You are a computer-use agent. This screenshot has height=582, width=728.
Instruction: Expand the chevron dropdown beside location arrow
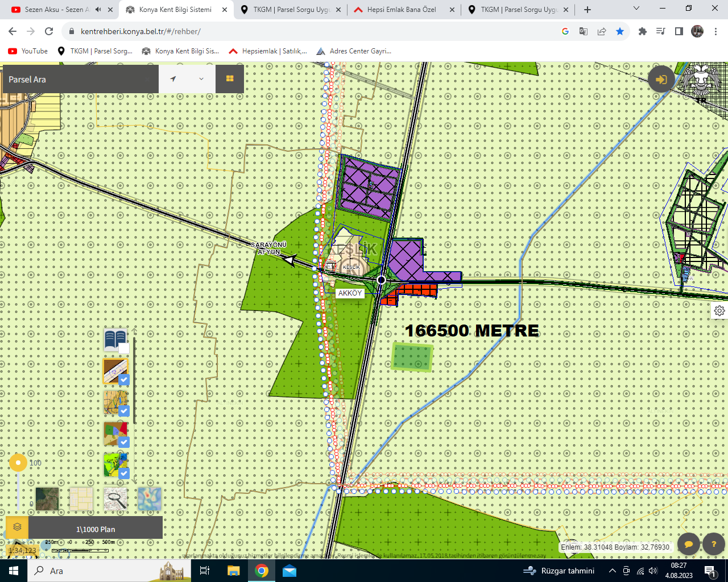201,79
